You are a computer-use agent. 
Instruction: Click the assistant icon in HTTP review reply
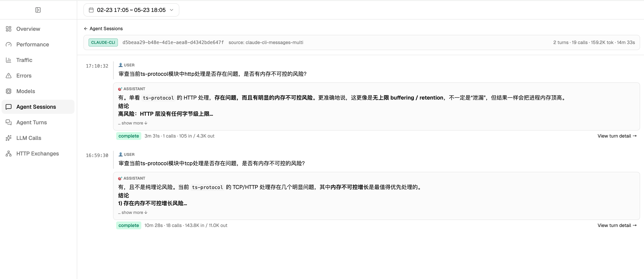(x=120, y=89)
